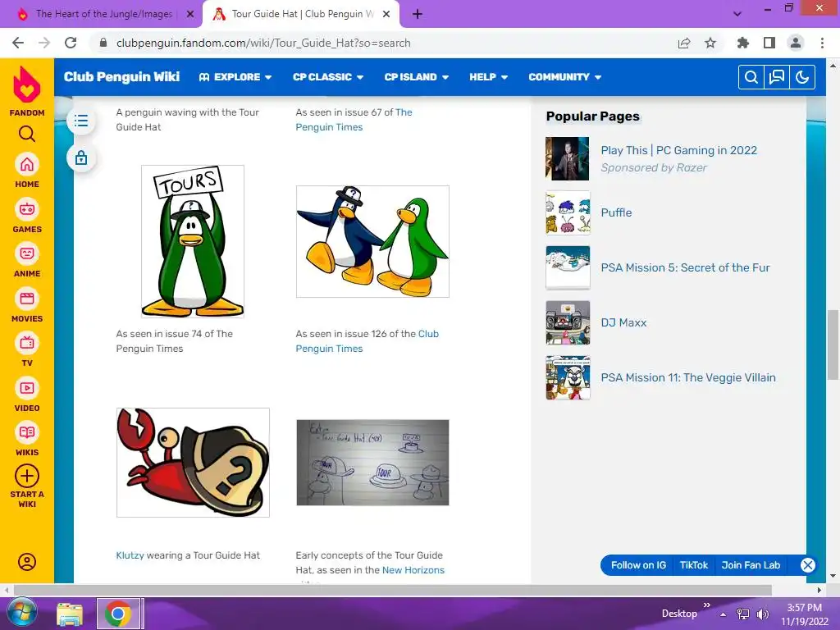Open the table of contents list icon
This screenshot has height=630, width=840.
(x=81, y=121)
